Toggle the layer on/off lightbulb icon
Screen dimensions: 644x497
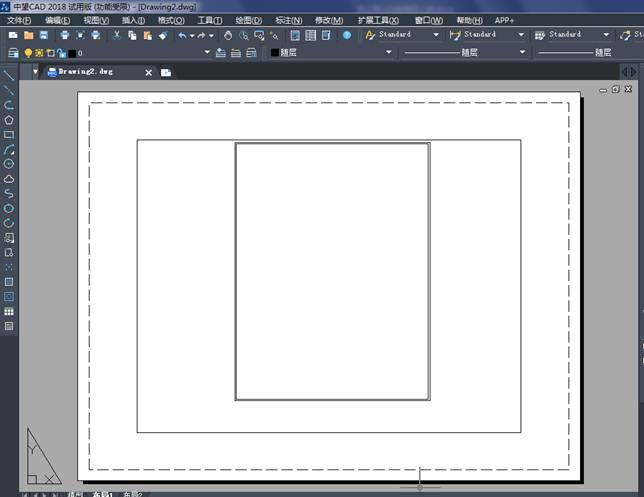tap(28, 53)
